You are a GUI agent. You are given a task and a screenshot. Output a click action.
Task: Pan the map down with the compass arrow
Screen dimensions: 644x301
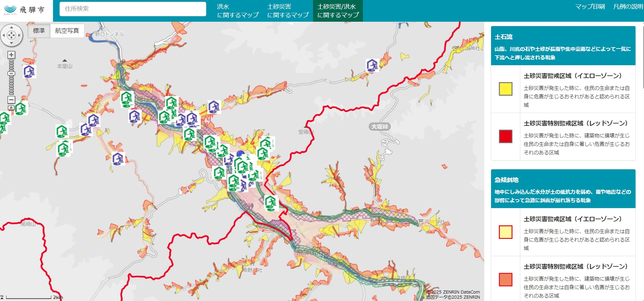pyautogui.click(x=11, y=43)
